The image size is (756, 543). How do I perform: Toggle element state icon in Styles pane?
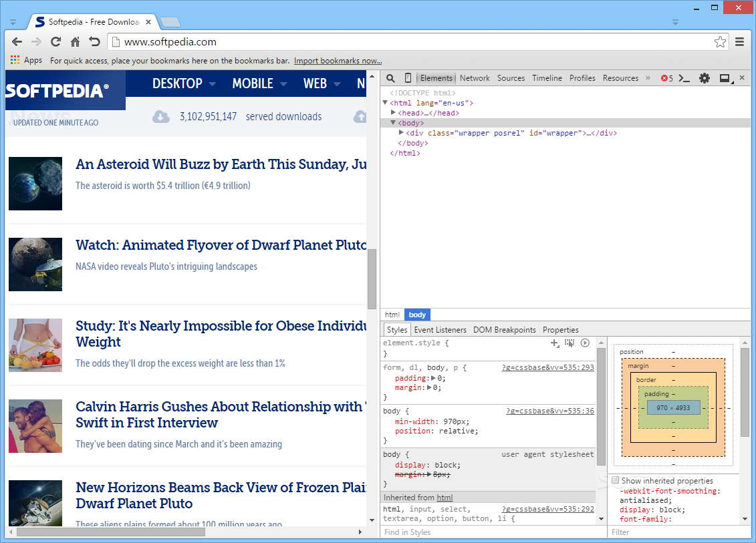coord(570,343)
